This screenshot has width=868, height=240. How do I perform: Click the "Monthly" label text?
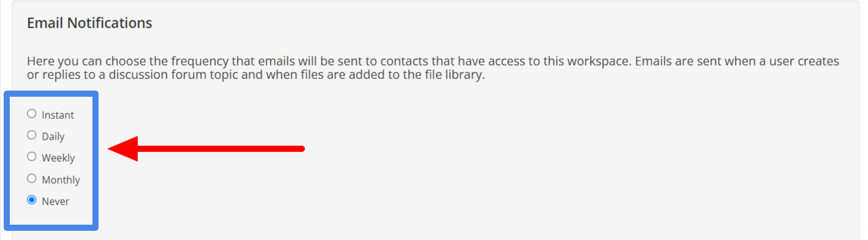click(61, 180)
